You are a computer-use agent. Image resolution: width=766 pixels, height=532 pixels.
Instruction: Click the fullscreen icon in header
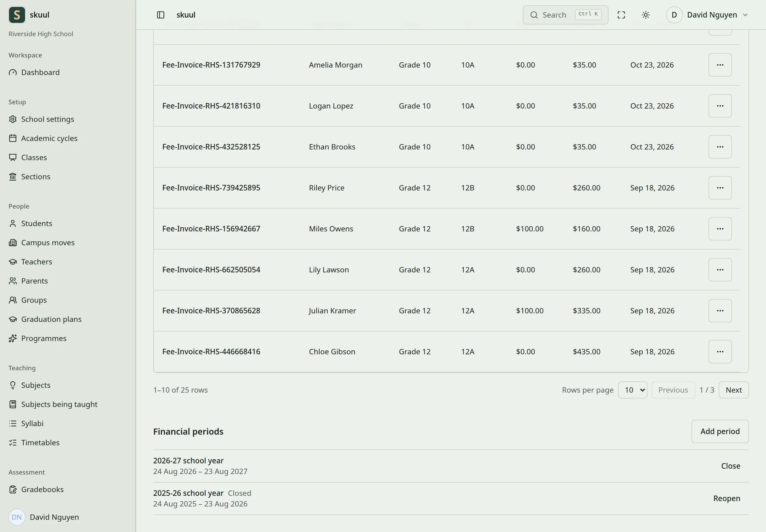(621, 15)
